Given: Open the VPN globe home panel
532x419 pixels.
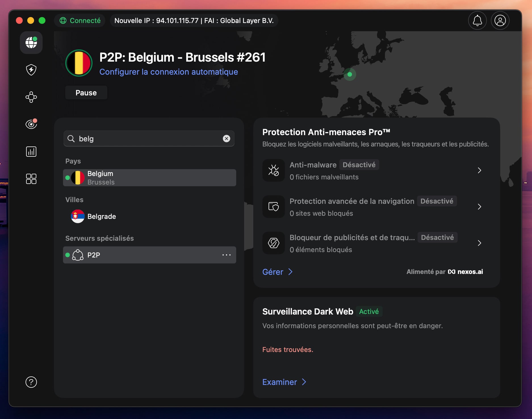Looking at the screenshot, I should pyautogui.click(x=31, y=43).
